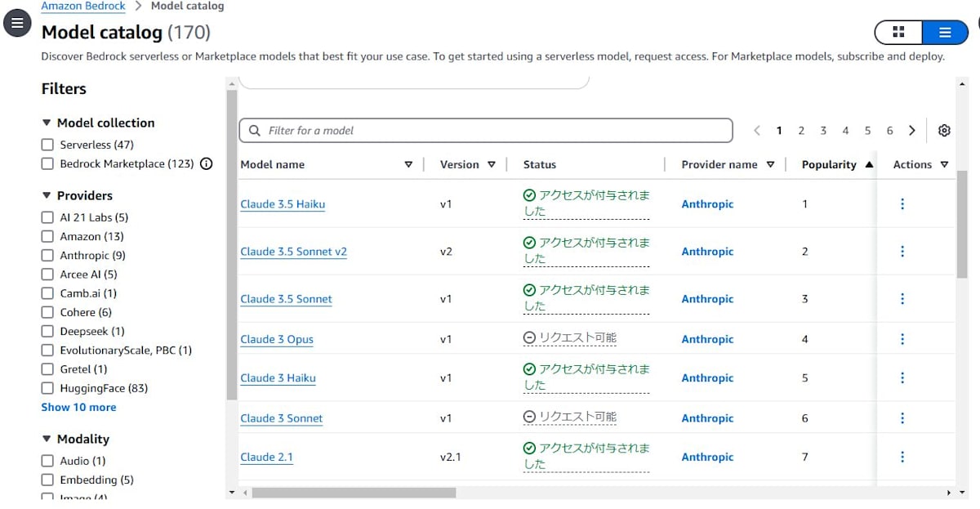The height and width of the screenshot is (509, 980).
Task: Check the Deepseek (1) filter
Action: (x=47, y=331)
